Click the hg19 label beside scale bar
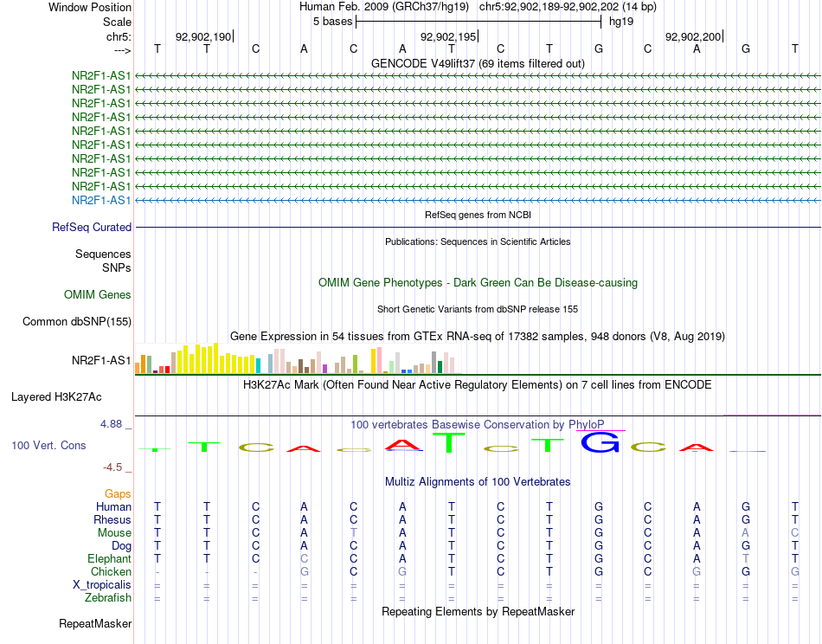This screenshot has width=822, height=644. 620,22
